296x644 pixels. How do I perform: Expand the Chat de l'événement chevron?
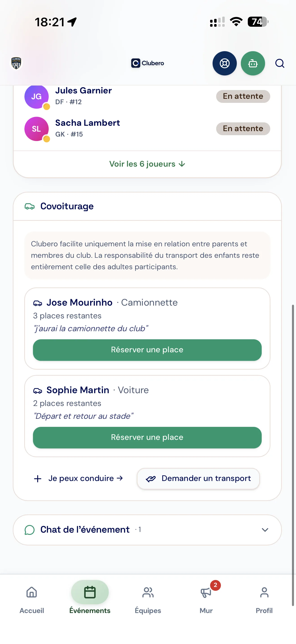point(265,530)
